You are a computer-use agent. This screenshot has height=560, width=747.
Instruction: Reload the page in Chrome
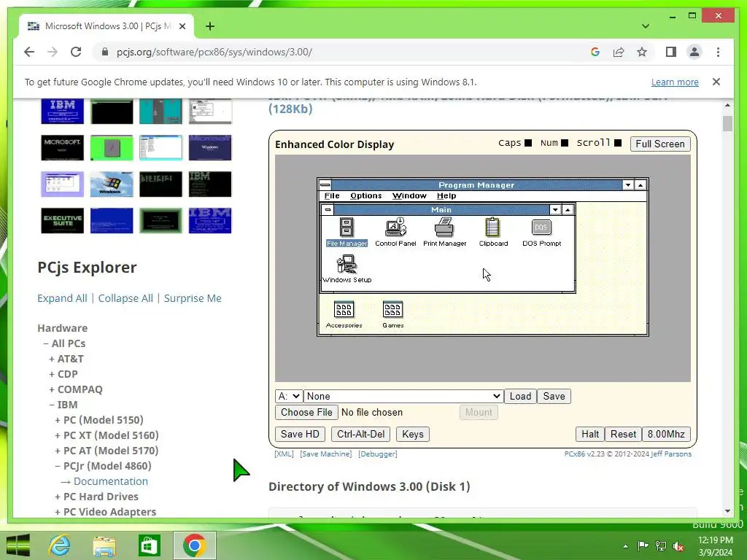click(76, 52)
